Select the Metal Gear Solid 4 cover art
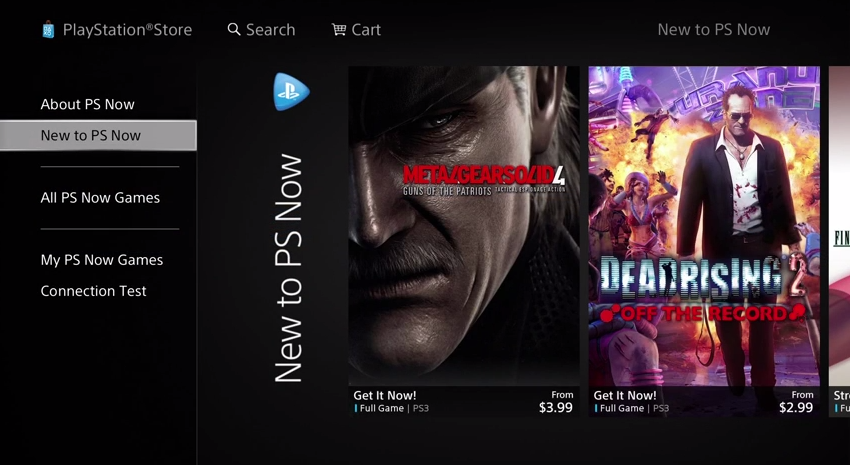 click(x=464, y=225)
